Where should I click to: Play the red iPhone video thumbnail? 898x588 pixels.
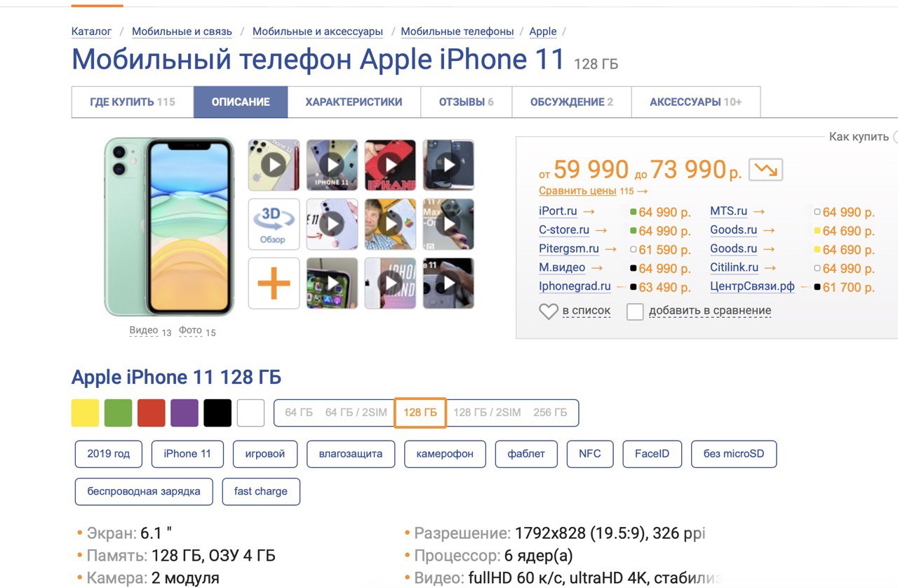[x=390, y=165]
